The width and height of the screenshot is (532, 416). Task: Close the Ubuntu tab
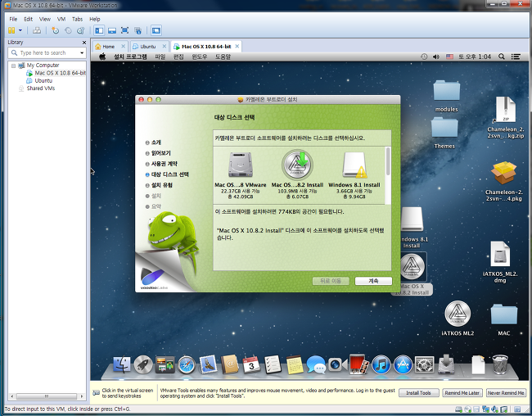(165, 46)
